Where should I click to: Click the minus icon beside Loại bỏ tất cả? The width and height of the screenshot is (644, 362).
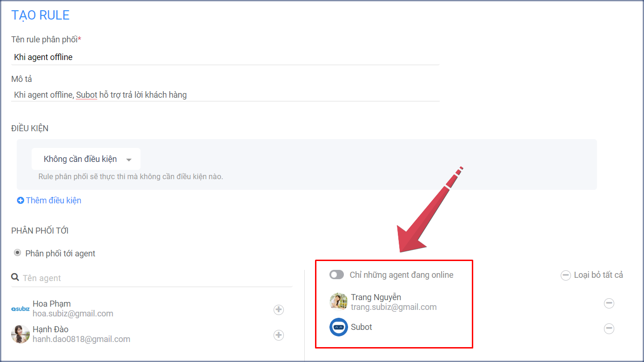565,275
